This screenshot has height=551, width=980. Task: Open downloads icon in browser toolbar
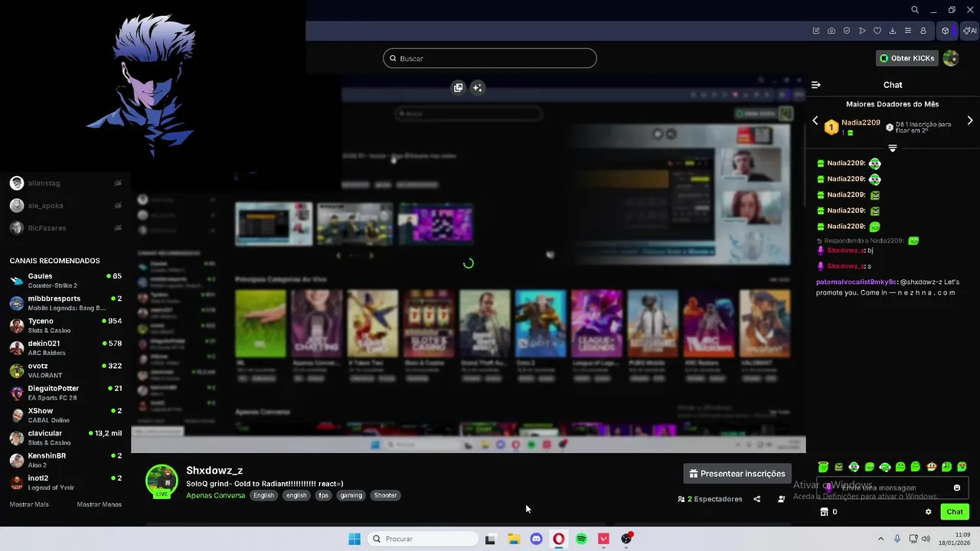(x=893, y=31)
